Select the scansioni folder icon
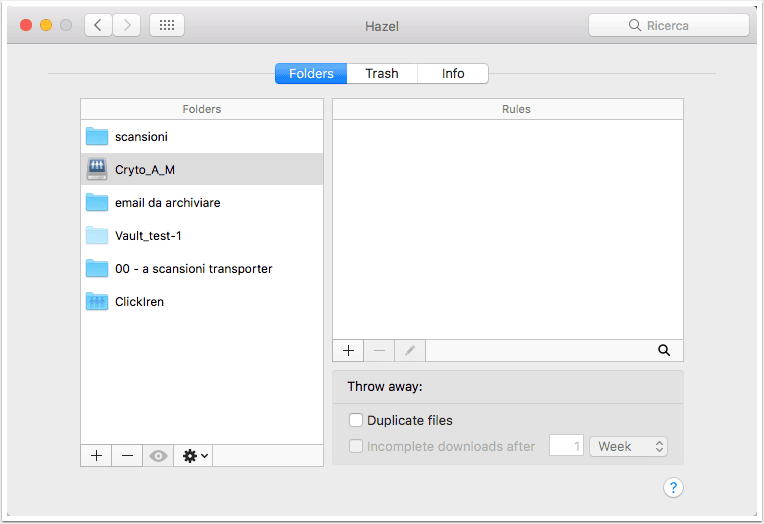 97,136
